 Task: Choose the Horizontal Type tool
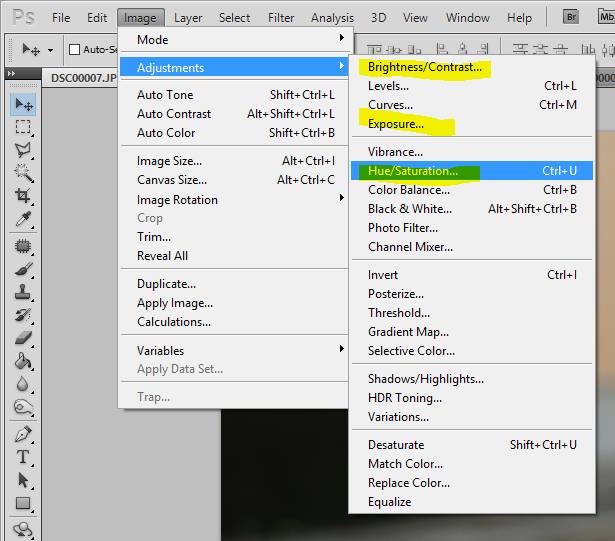tap(23, 457)
